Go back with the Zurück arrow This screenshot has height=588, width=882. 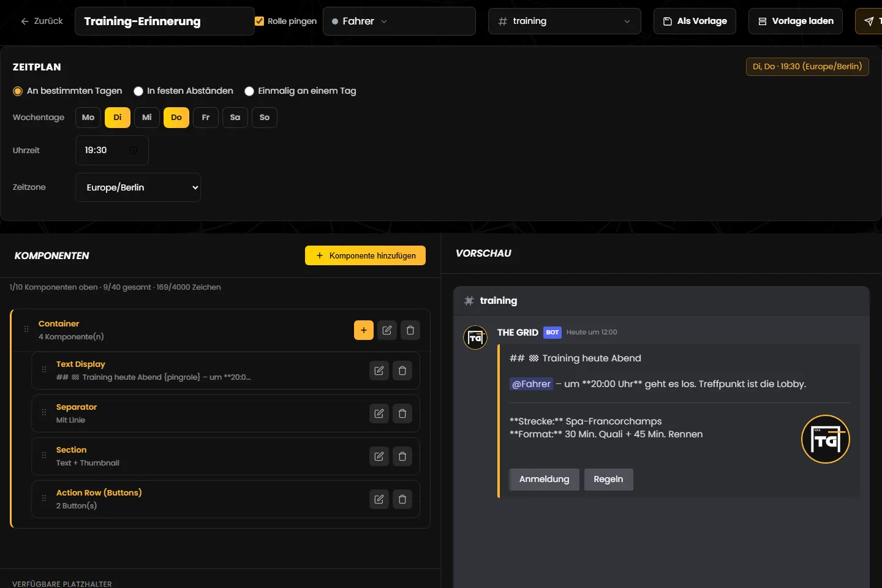42,21
